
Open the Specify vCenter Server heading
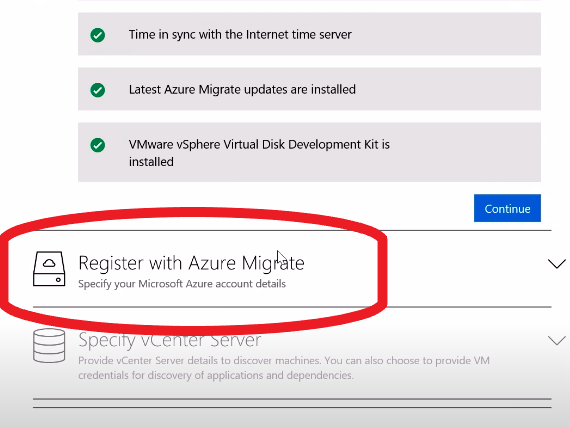coord(169,340)
